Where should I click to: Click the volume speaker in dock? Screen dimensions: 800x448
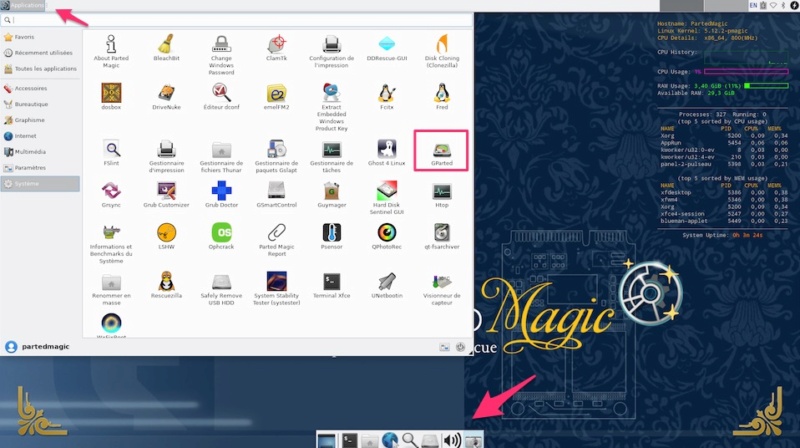pos(452,440)
